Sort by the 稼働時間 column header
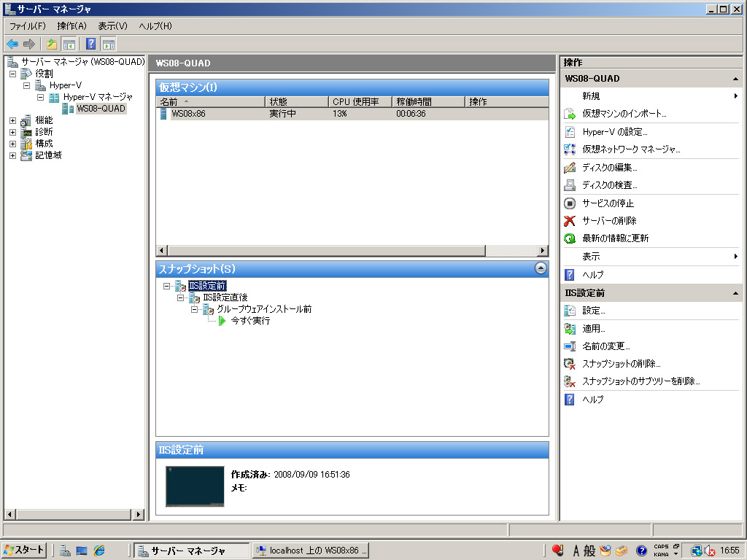747x560 pixels. [x=427, y=102]
